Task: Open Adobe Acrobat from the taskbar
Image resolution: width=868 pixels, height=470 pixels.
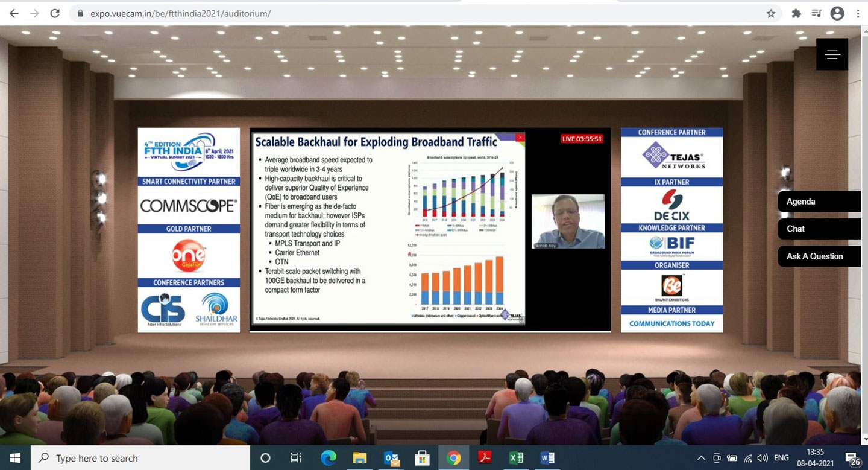Action: [485, 458]
